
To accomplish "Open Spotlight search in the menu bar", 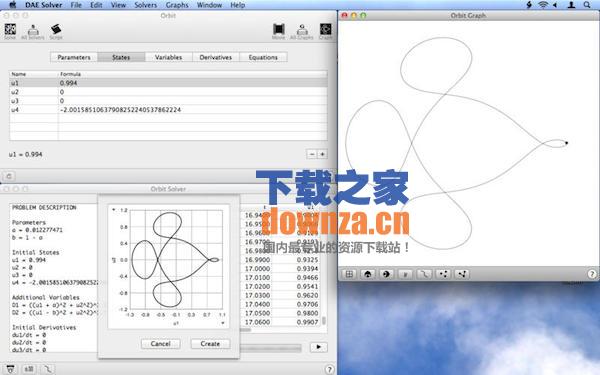I will (587, 5).
